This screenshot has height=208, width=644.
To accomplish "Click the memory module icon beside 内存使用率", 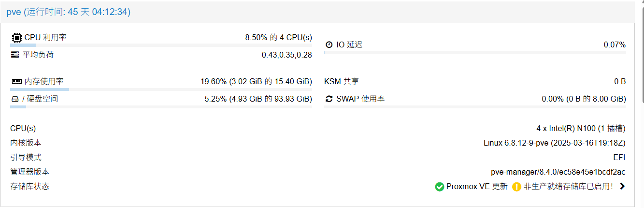I will [x=16, y=81].
